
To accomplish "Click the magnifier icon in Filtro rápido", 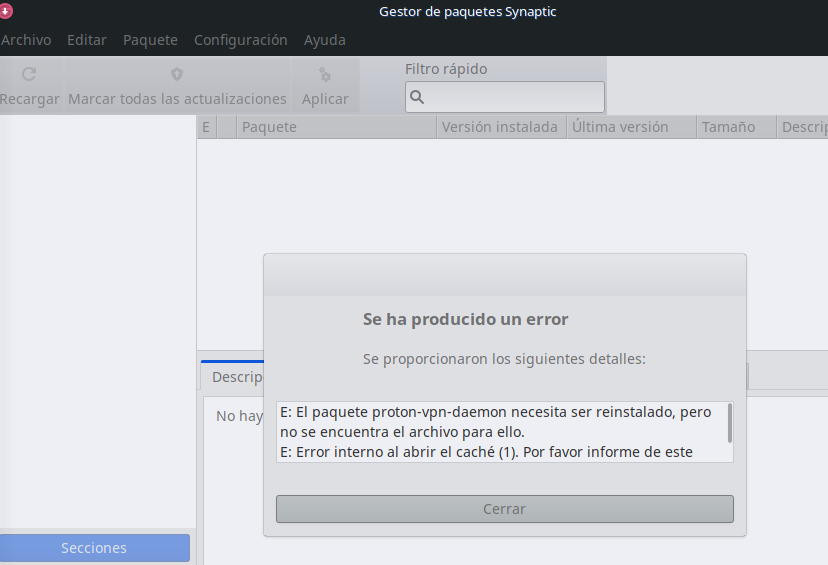I will tap(417, 97).
